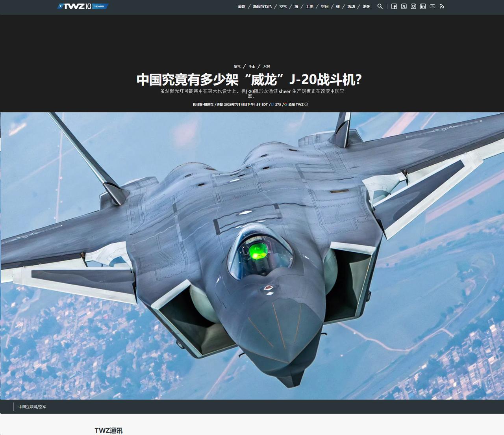The width and height of the screenshot is (504, 435).
Task: Open the TWZ 10 Years home logo
Action: pyautogui.click(x=83, y=6)
